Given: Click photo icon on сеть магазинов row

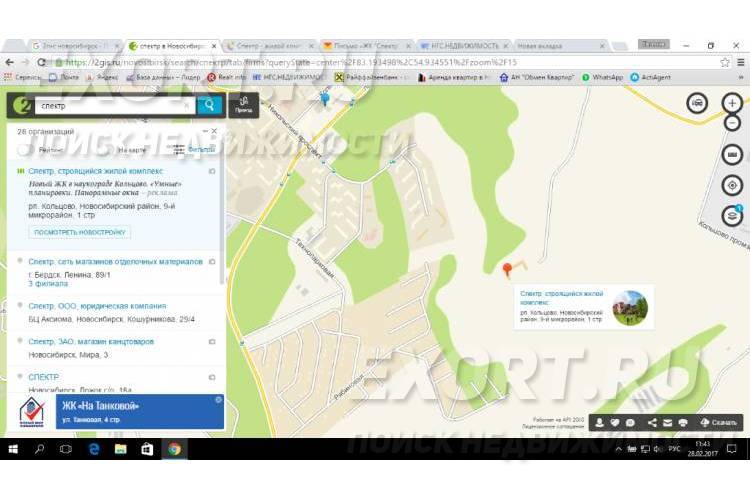Looking at the screenshot, I should click(212, 262).
